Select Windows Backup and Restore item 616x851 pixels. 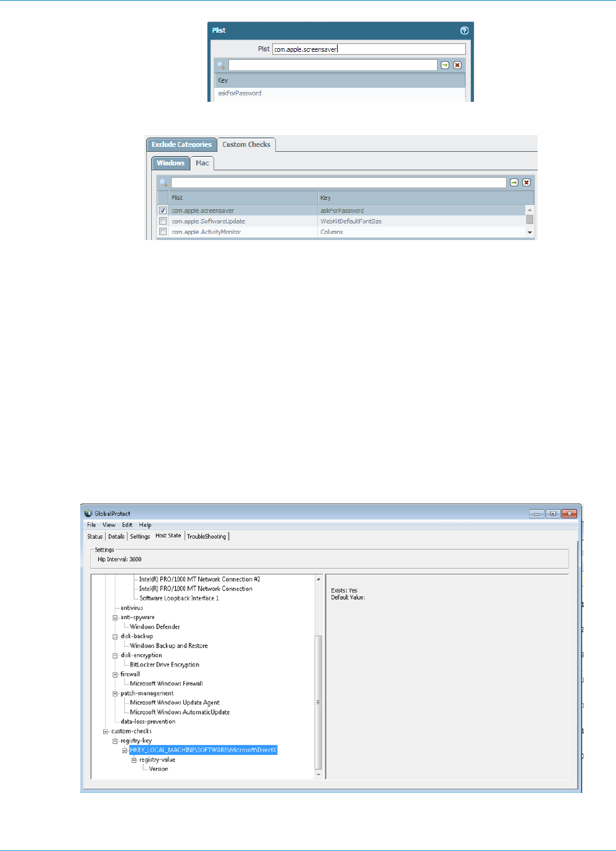tap(169, 646)
